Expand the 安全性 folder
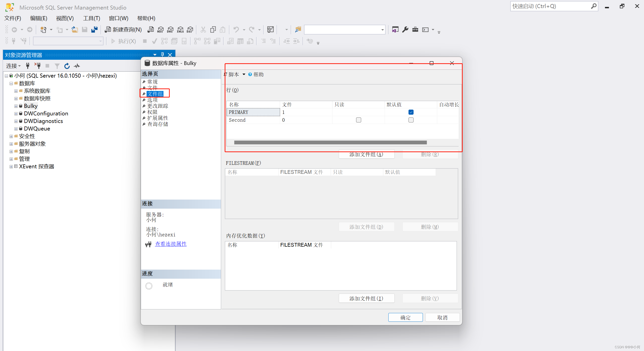644x351 pixels. [11, 136]
